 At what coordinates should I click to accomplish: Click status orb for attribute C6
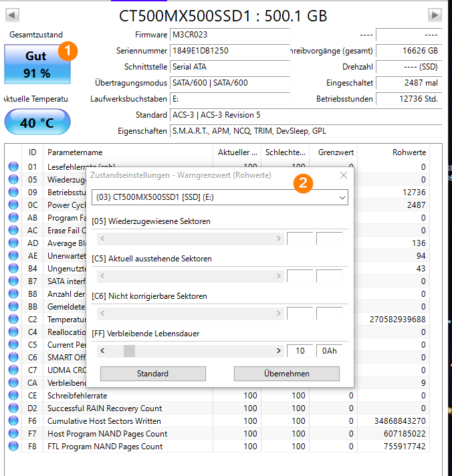tap(13, 357)
